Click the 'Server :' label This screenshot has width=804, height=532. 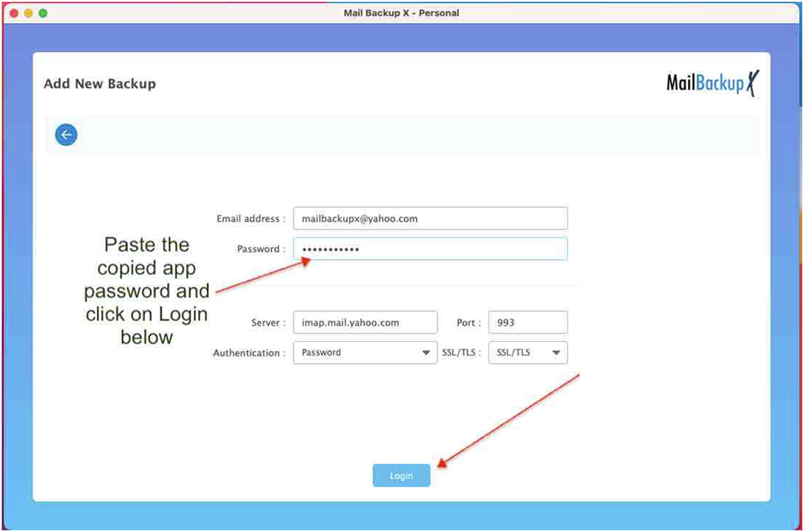[x=269, y=322]
